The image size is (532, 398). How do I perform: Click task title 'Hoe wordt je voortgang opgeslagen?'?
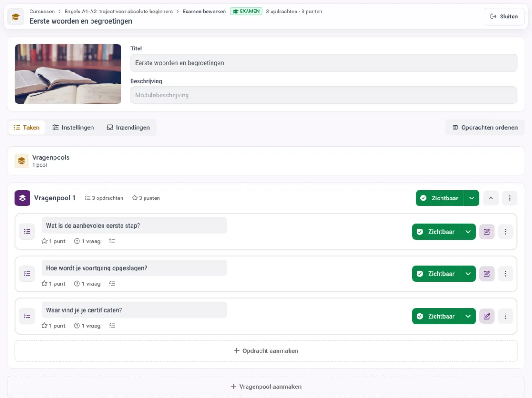point(134,268)
